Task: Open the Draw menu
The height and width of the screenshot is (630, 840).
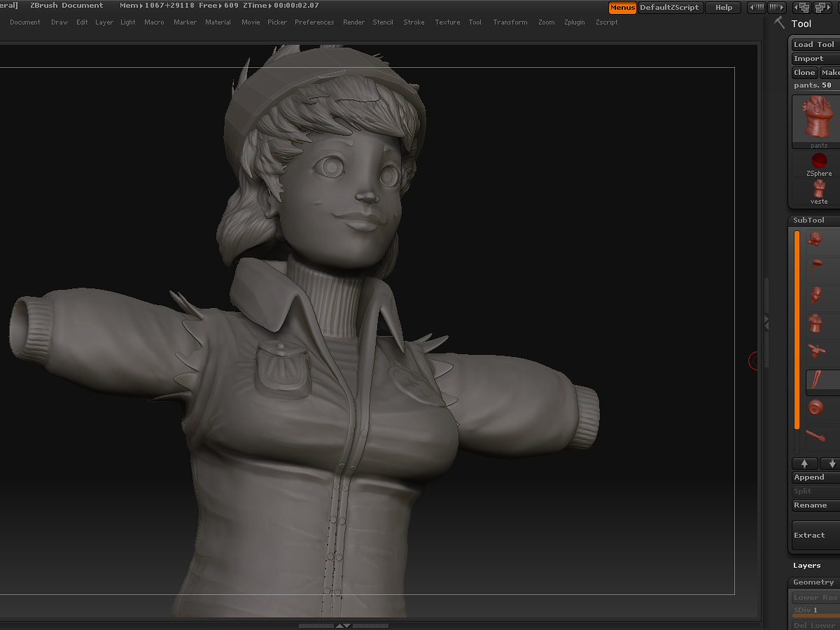Action: [59, 22]
